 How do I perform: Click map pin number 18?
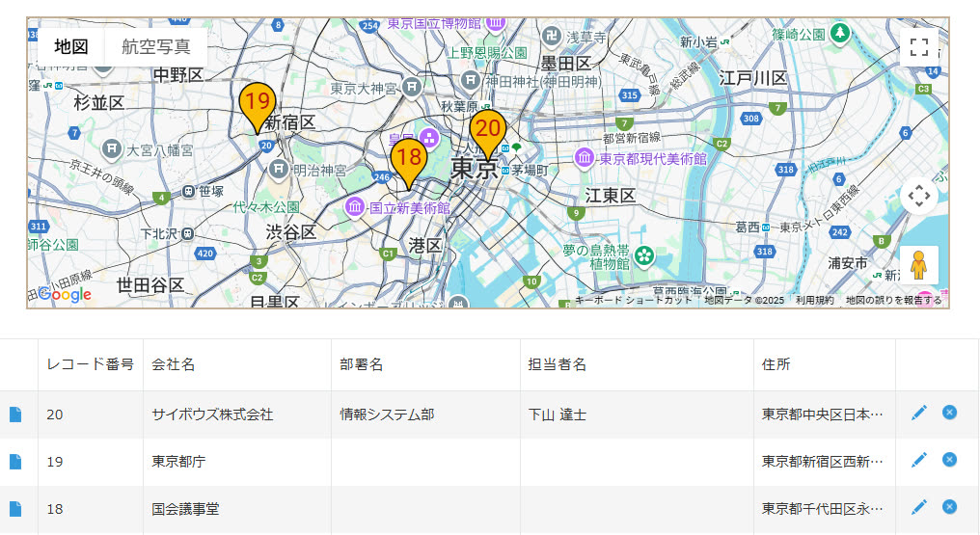409,164
